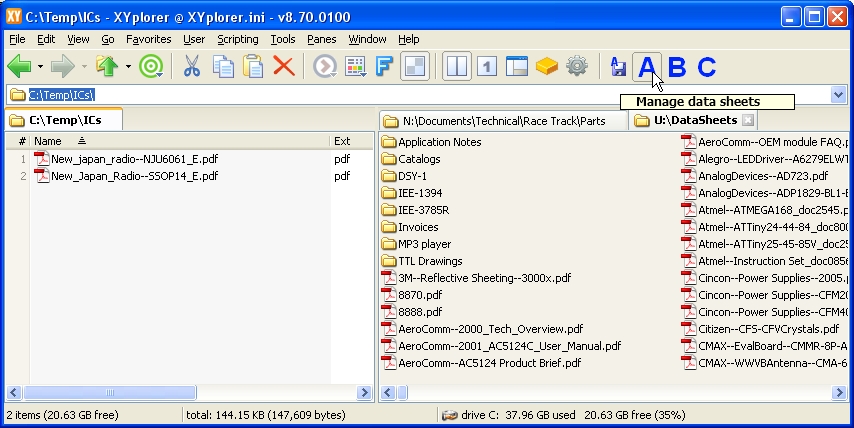854x428 pixels.
Task: Switch to the Race Track\Parts tab
Action: (x=504, y=121)
